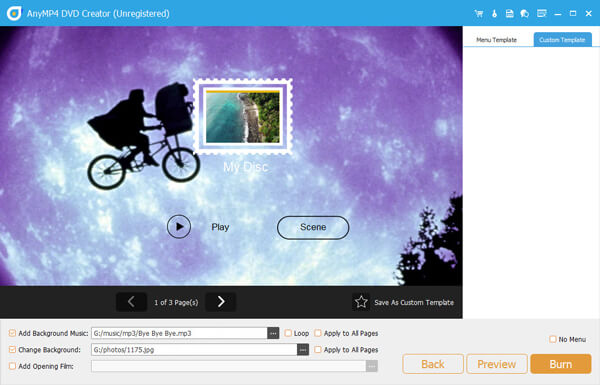Toggle Add Background Music checkbox

12,333
